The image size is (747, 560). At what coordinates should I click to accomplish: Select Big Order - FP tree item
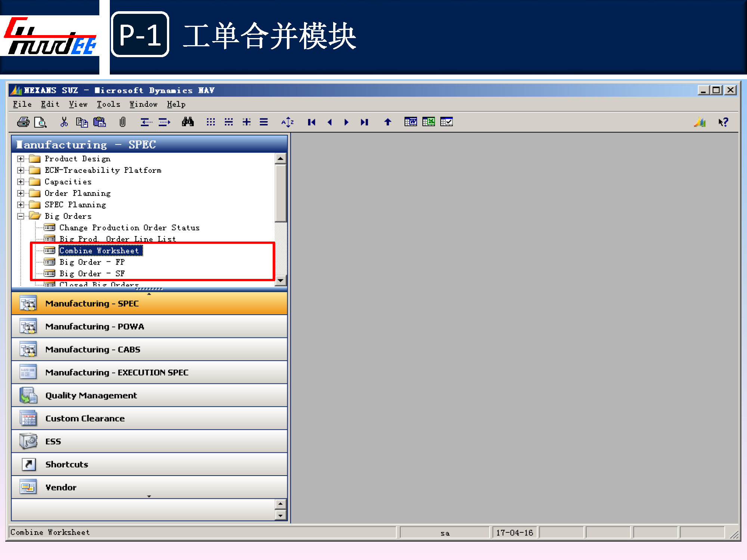click(92, 262)
